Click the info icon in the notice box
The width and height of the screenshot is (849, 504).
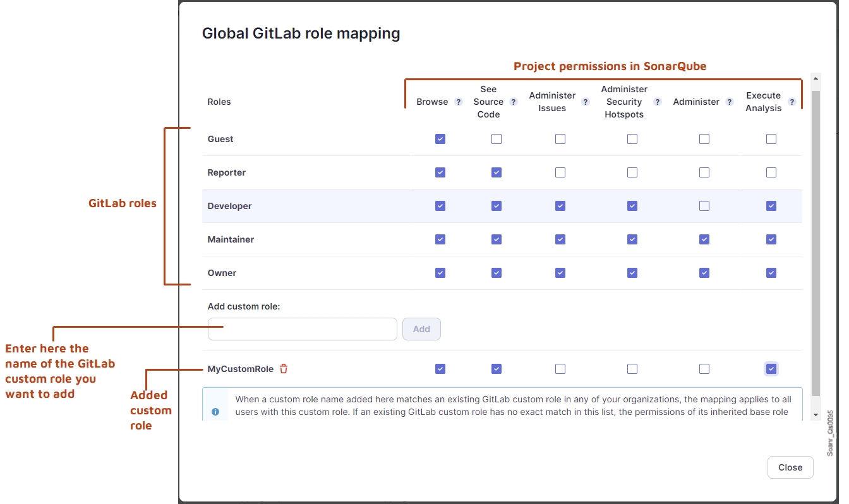tap(215, 412)
